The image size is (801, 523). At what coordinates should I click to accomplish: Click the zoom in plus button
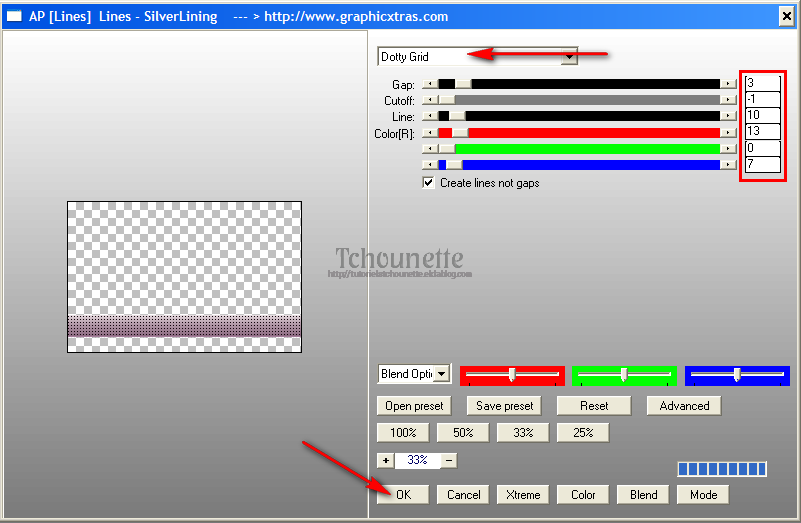(385, 461)
